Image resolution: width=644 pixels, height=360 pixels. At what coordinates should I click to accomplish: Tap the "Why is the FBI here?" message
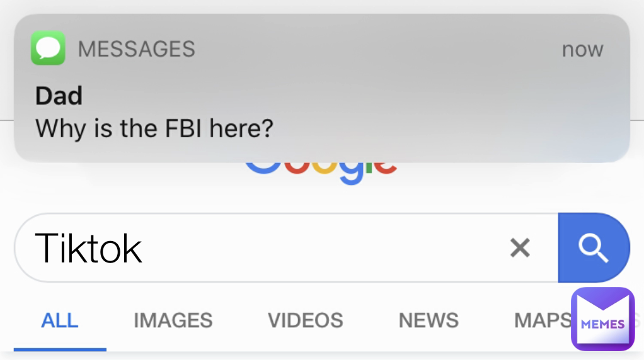154,128
